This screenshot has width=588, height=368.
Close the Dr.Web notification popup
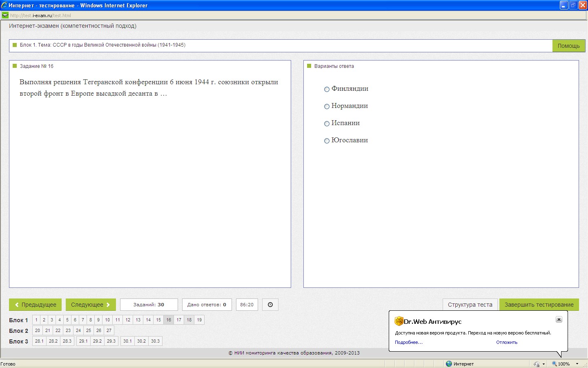559,319
